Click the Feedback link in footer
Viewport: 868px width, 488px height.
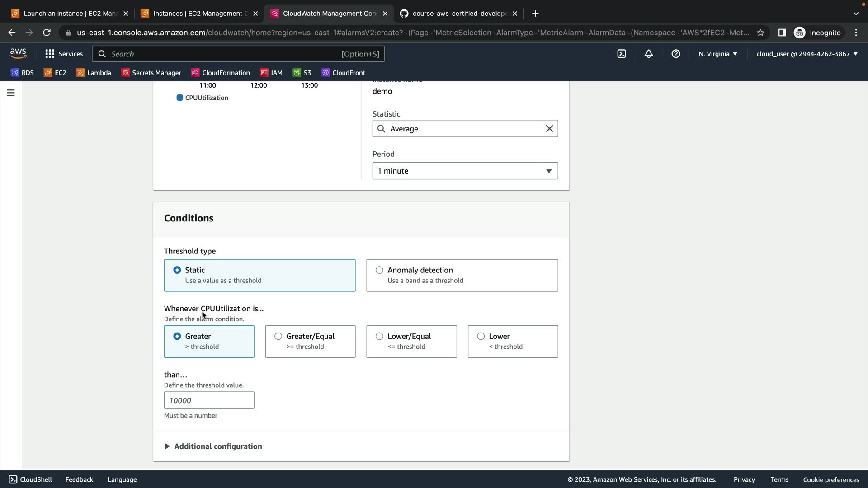point(79,479)
